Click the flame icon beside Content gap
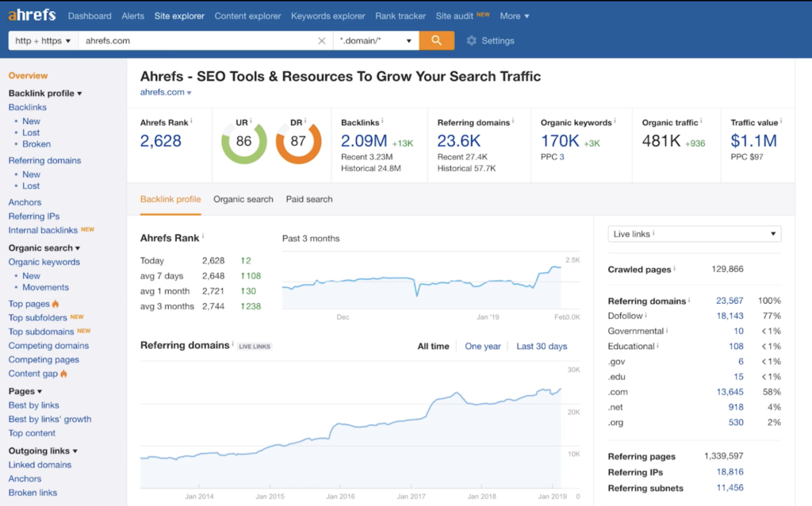 63,373
